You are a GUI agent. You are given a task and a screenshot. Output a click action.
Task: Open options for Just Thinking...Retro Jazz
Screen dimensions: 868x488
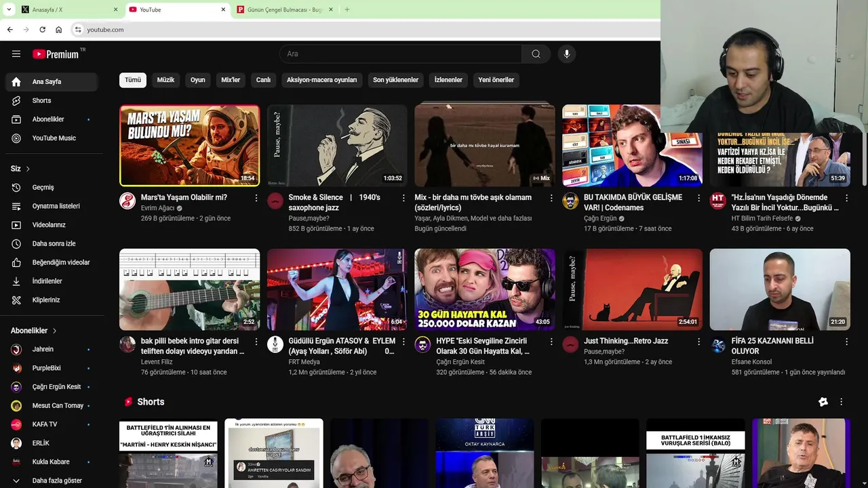pos(698,342)
